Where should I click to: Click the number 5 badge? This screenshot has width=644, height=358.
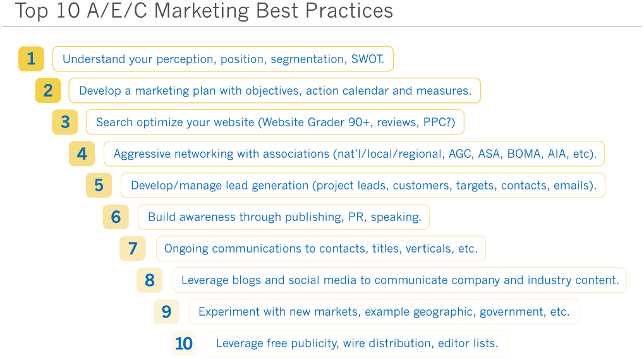click(99, 185)
